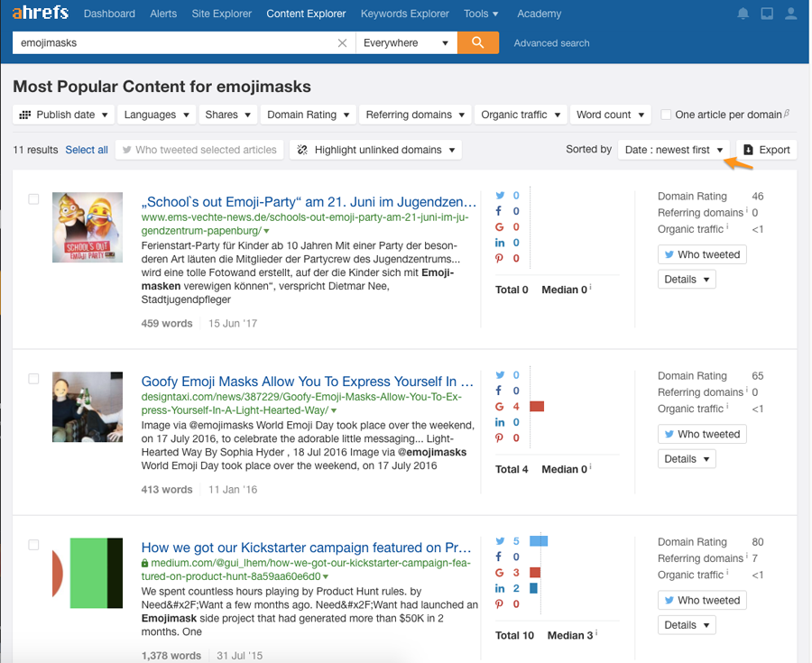Click the red Google+ share bar for Goofy Emoji

tap(536, 407)
